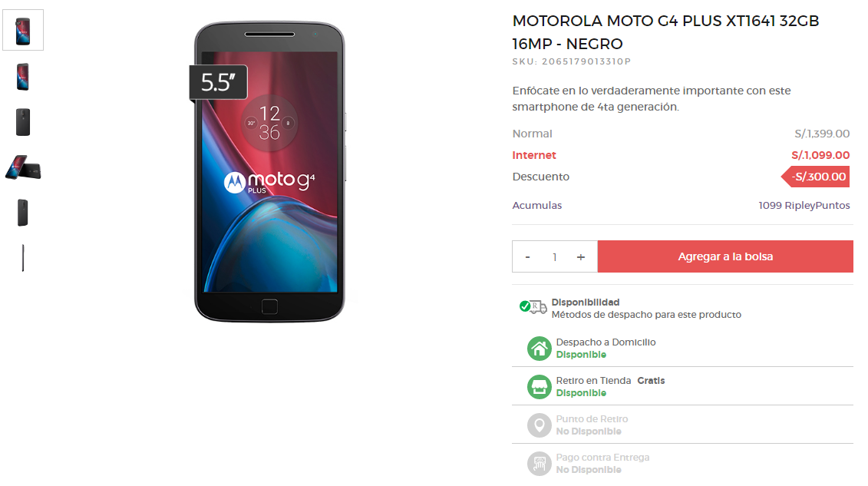
Task: Click the Retiro en Tienda store icon
Action: [x=540, y=387]
